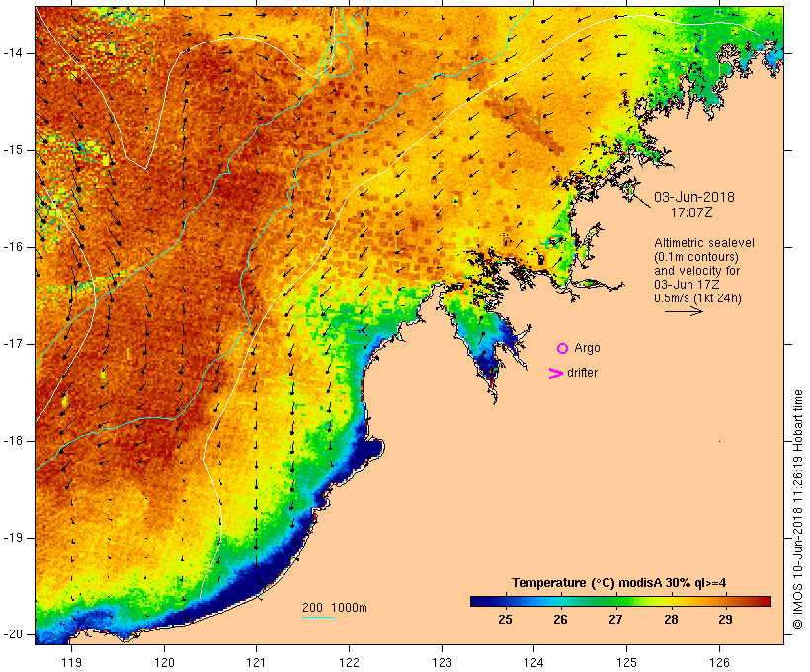Image resolution: width=810 pixels, height=672 pixels.
Task: Click the '-16' latitude axis label
Action: (x=13, y=247)
